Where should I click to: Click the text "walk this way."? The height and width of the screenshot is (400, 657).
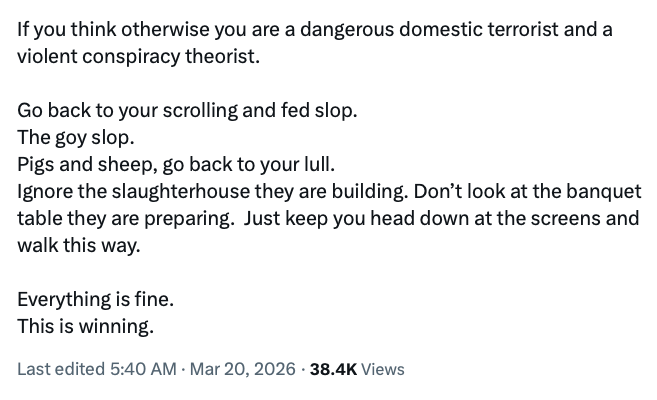point(79,245)
